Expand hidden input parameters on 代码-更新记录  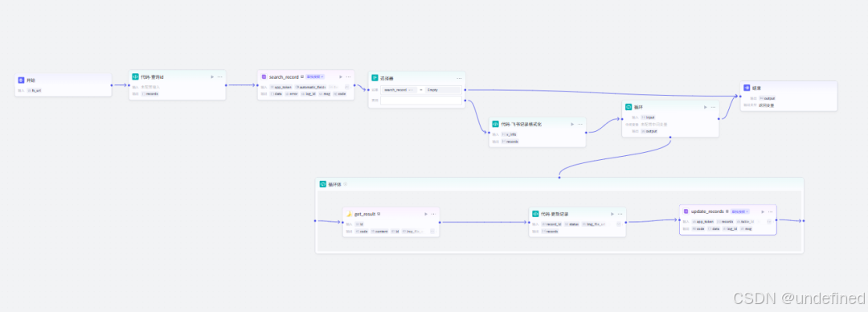[618, 224]
